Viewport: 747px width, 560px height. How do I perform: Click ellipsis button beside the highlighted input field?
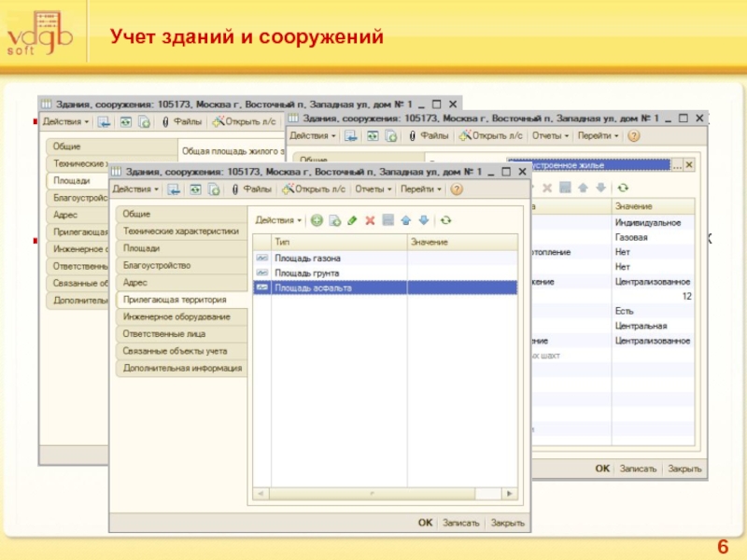tap(678, 164)
